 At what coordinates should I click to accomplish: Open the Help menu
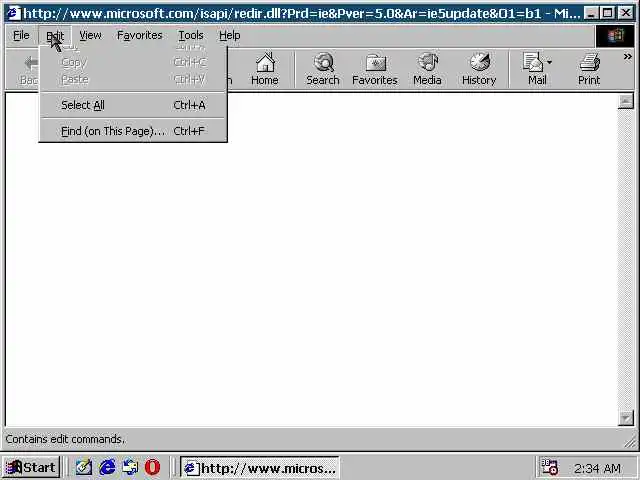(229, 36)
